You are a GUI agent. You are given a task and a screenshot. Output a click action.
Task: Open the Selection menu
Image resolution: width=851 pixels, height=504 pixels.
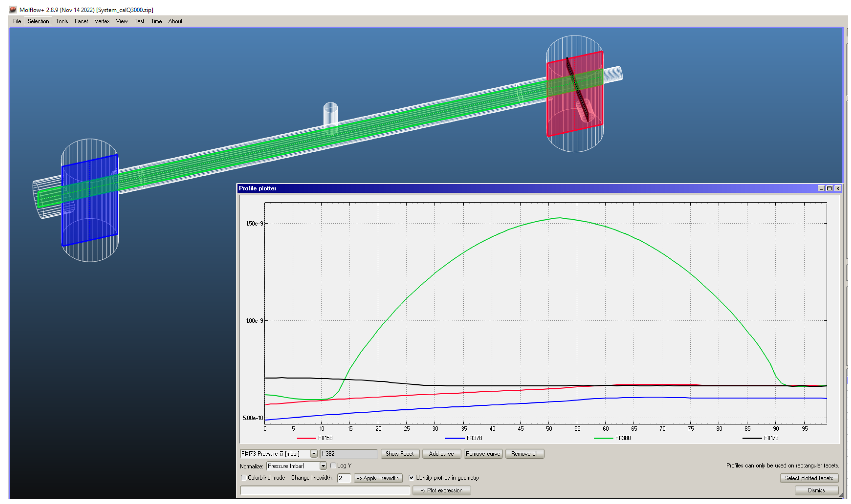(x=38, y=21)
